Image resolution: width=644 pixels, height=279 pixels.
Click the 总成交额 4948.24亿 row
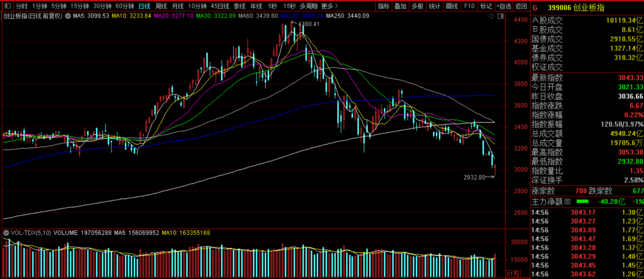pos(587,133)
